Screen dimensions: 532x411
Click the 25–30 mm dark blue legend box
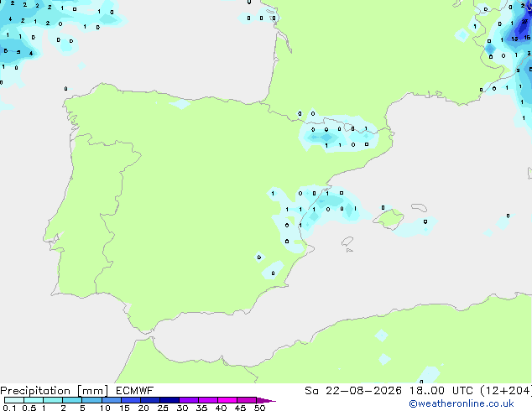170,400
